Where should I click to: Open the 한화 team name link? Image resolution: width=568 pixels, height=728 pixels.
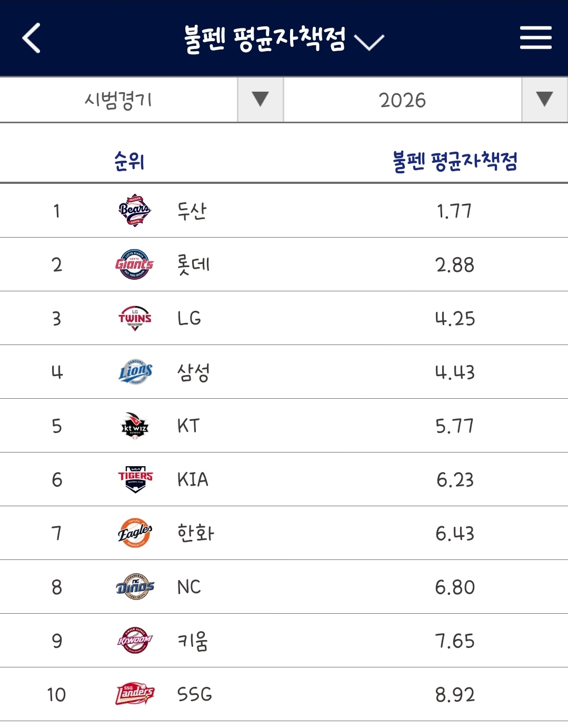195,533
